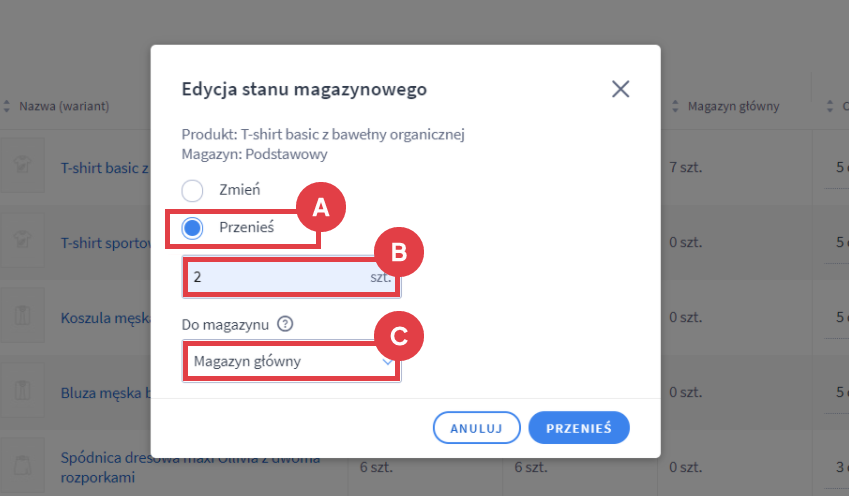The height and width of the screenshot is (496, 849).
Task: Click the Bluza męska product thumbnail icon
Action: click(x=21, y=392)
